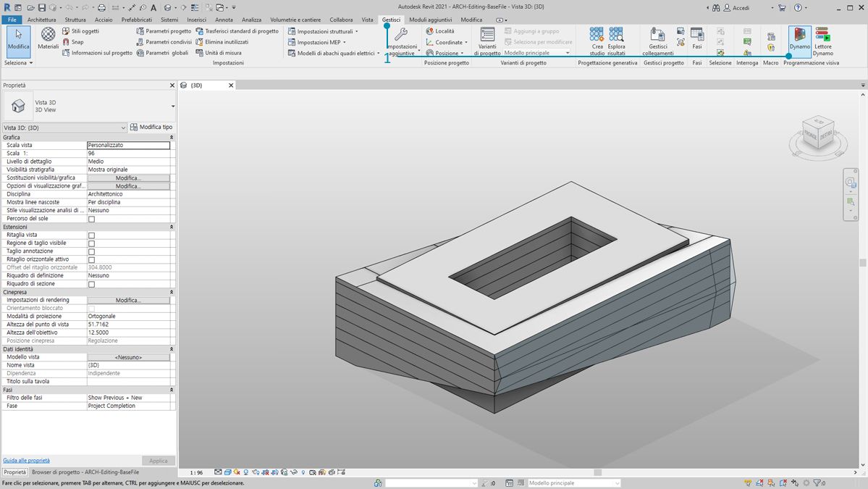Screen dimensions: 868x489
Task: Click the ViewCube in the 3D view
Action: tap(817, 133)
